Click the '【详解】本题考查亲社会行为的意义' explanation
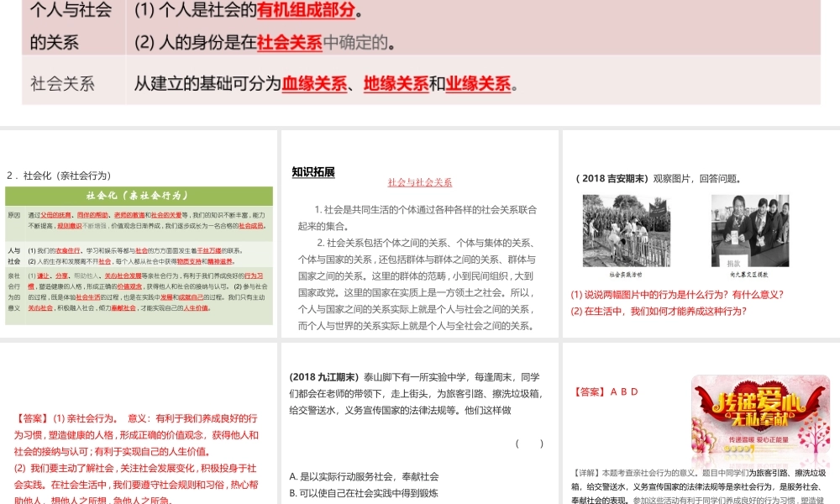Screen dimensions: 840x504 tap(699, 486)
